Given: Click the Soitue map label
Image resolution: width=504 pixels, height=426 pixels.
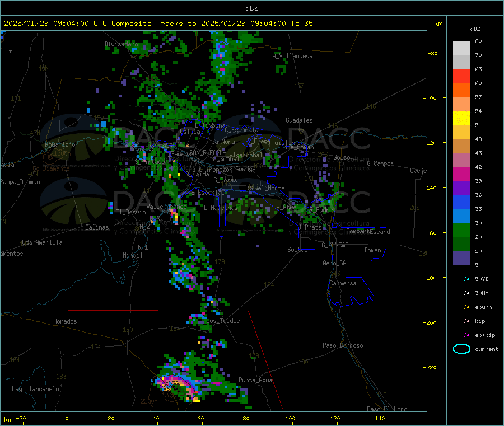Looking at the screenshot, I should point(297,250).
